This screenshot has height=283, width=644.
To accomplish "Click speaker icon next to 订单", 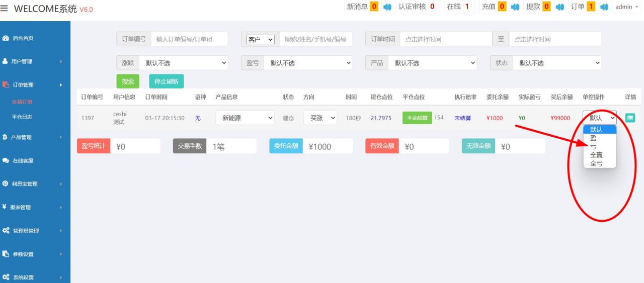I will coord(604,7).
